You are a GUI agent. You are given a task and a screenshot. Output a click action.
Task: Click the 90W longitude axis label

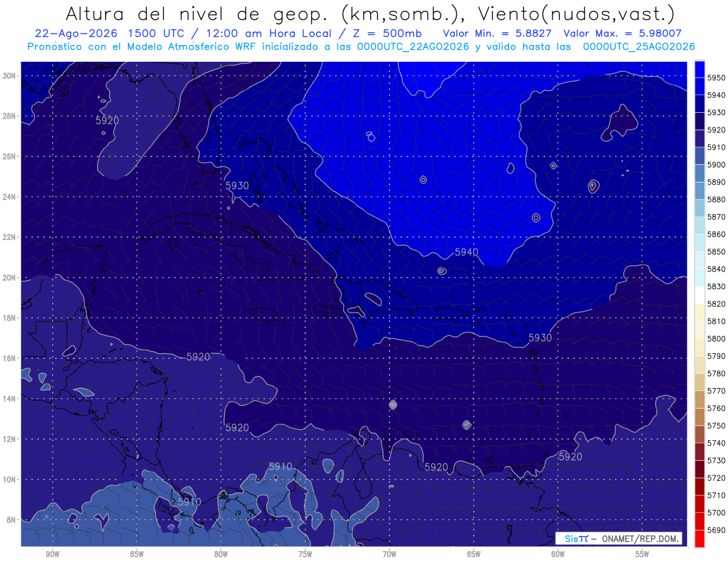point(53,554)
